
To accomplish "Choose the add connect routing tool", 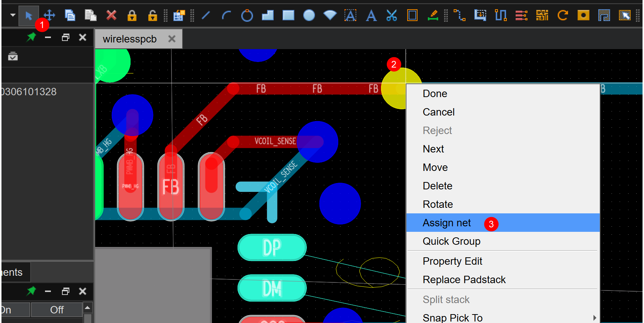I will (x=459, y=16).
